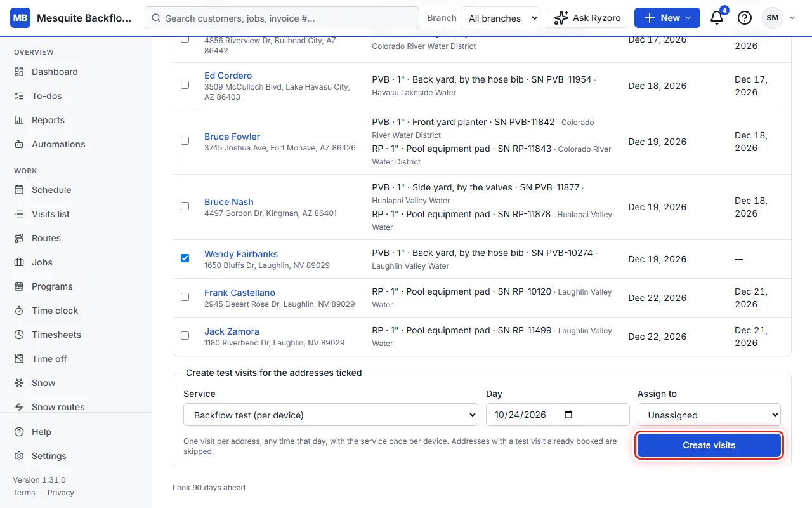Open Frank Castellano customer link
Viewport: 812px width, 508px height.
coord(240,293)
